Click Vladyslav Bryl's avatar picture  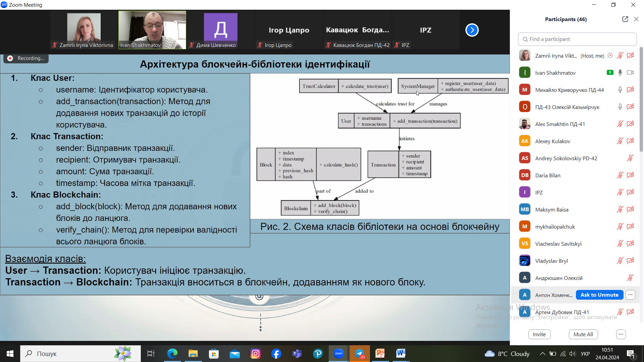pyautogui.click(x=525, y=261)
